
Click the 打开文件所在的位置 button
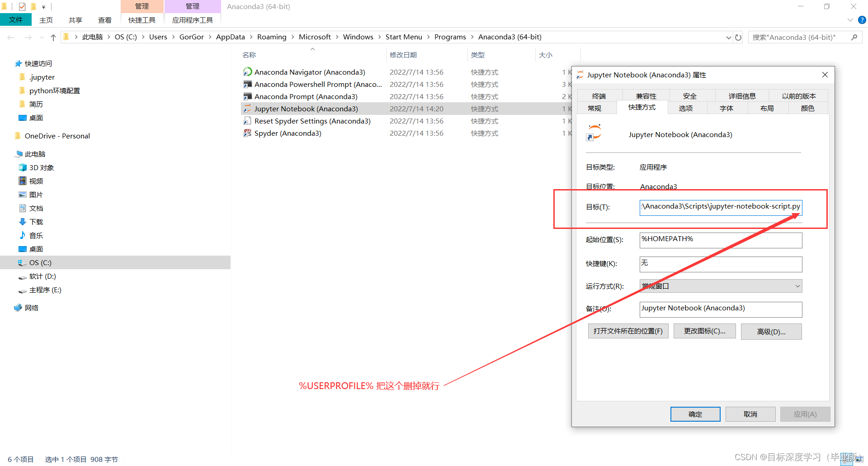(628, 331)
